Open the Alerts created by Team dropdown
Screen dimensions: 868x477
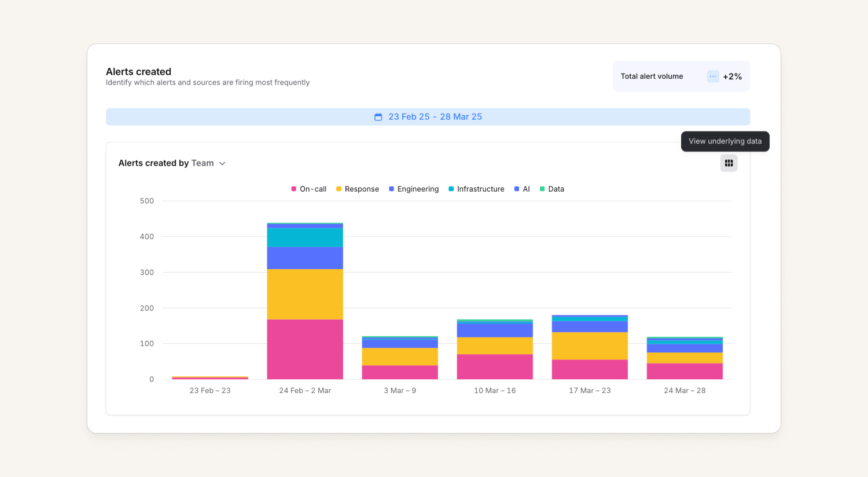point(172,163)
